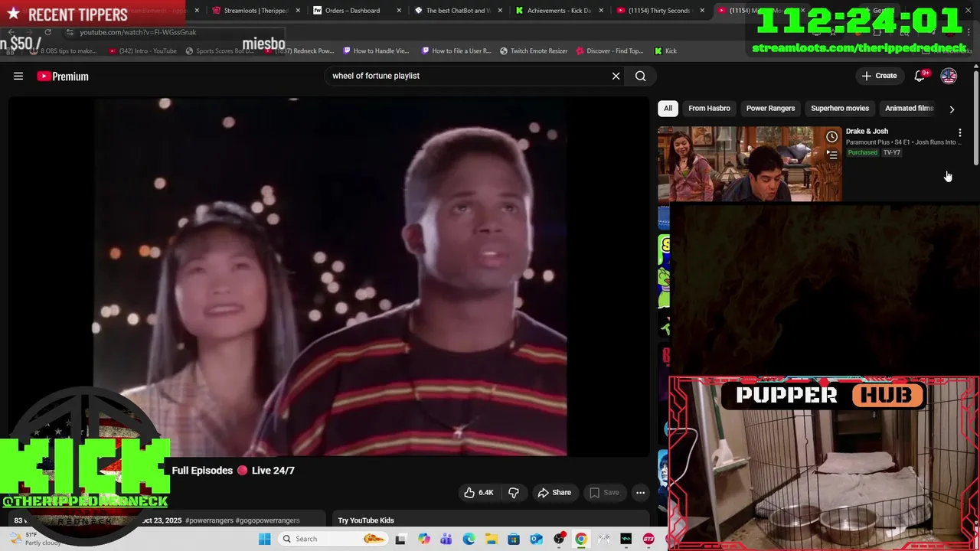Click into the wheel of fortune search field
The height and width of the screenshot is (551, 980).
pos(467,76)
